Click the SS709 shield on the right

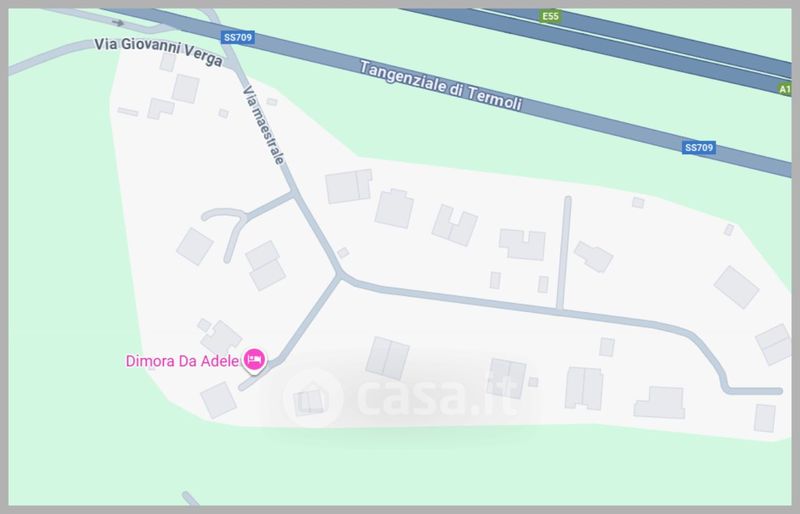(x=698, y=148)
